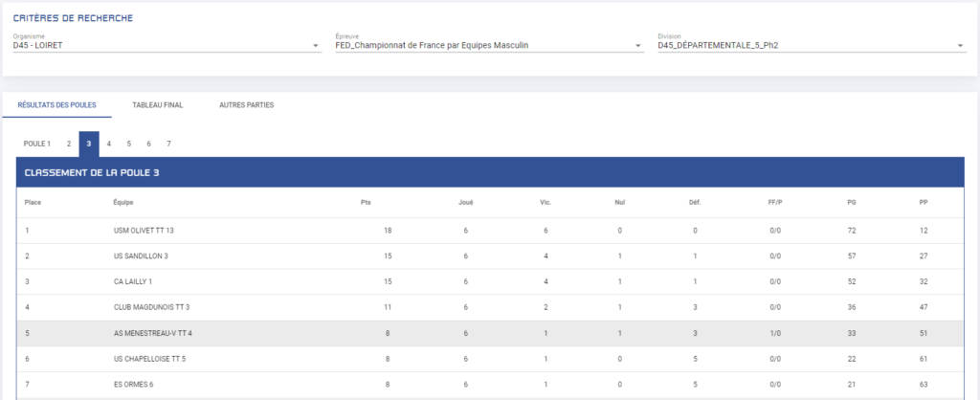This screenshot has width=980, height=400.
Task: Select team CA LAILLY 1
Action: point(132,282)
